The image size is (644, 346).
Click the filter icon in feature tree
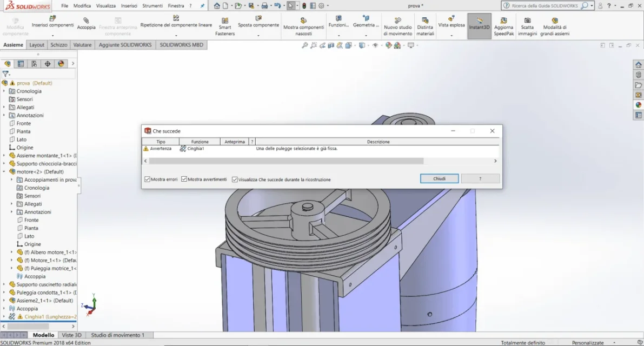coord(6,74)
